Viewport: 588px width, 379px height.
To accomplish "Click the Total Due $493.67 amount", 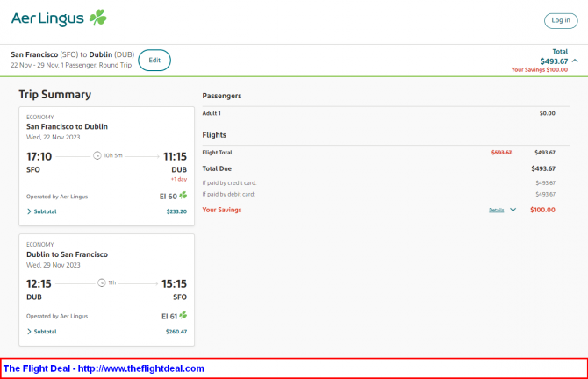I will coord(543,168).
